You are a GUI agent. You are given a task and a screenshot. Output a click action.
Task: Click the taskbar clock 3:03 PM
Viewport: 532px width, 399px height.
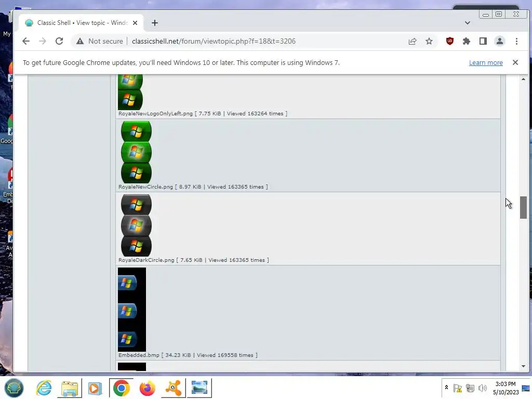point(506,388)
